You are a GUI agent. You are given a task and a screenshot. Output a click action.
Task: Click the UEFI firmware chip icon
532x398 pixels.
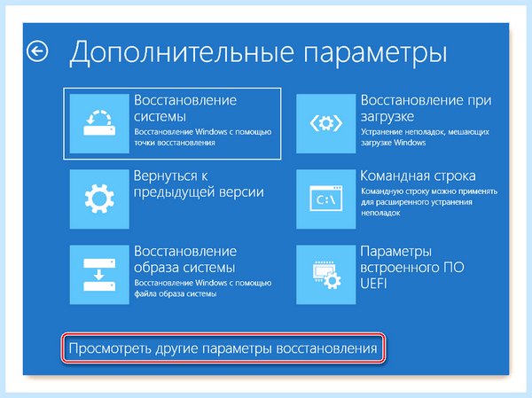325,275
